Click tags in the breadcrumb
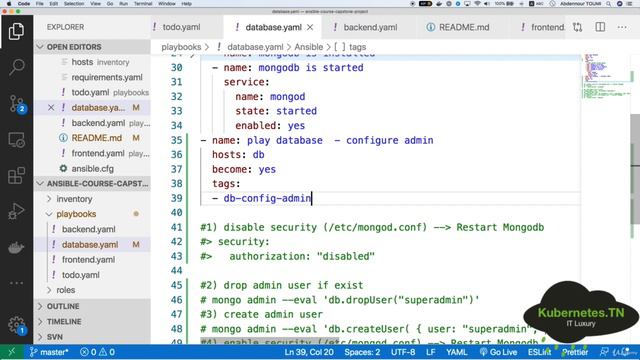Screen dimensions: 640x360 coord(358,47)
